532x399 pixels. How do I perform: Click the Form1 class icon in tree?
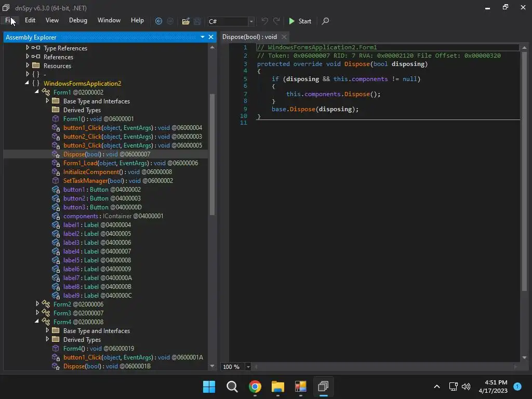46,92
